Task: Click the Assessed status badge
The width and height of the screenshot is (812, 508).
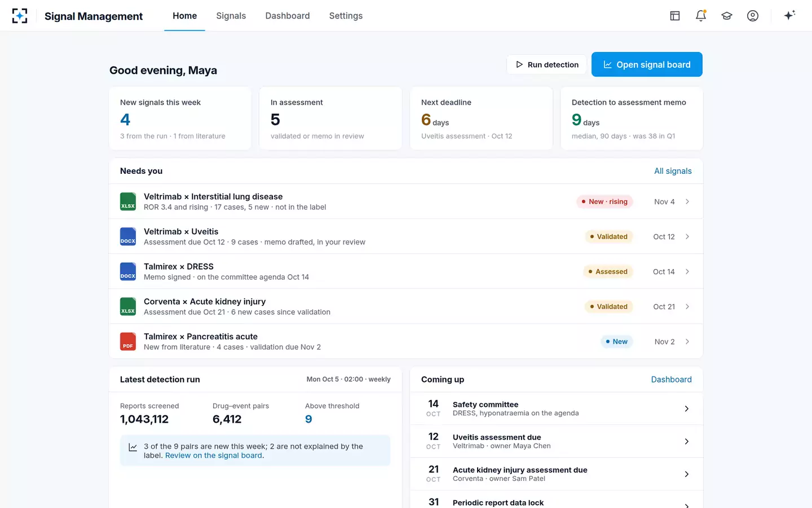Action: pyautogui.click(x=608, y=271)
